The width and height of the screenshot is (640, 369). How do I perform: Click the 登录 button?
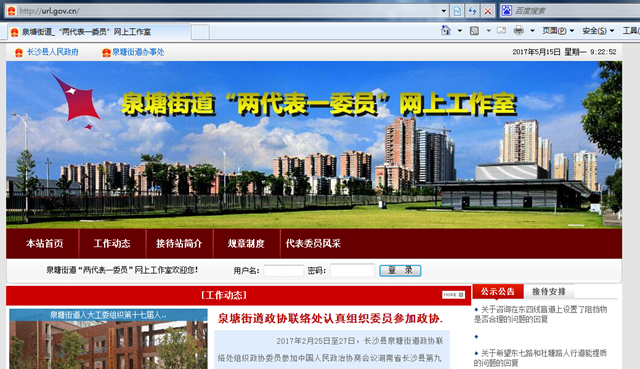tap(400, 270)
